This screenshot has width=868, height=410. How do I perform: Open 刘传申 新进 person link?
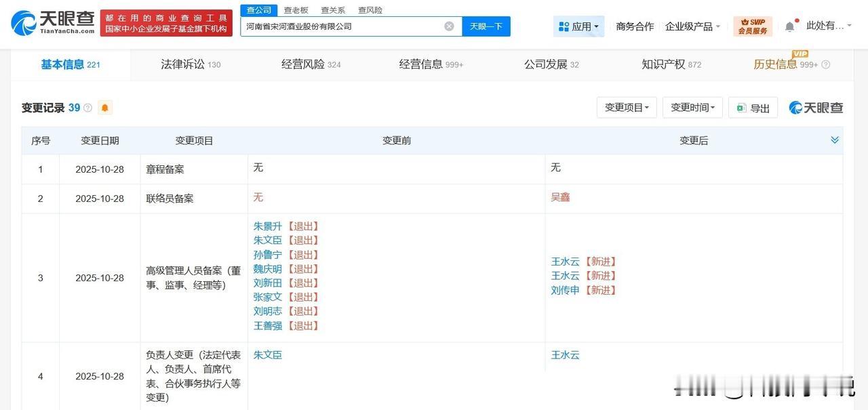[x=566, y=290]
